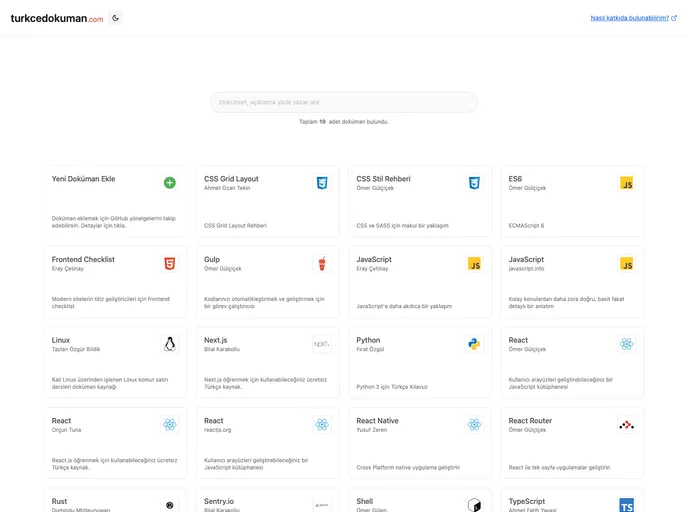Click 'Kali Linux üzerinden işlenen' description

click(x=110, y=383)
